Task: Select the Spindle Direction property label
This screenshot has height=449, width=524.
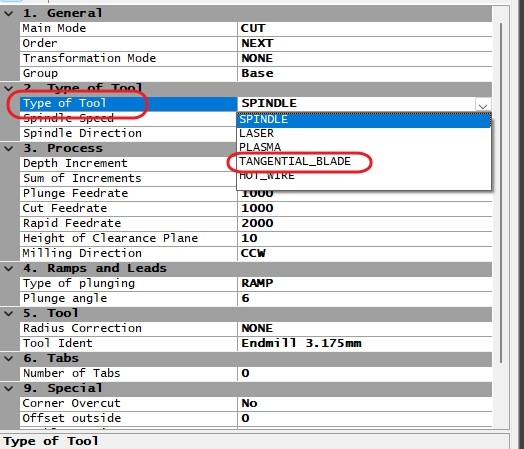Action: [82, 134]
